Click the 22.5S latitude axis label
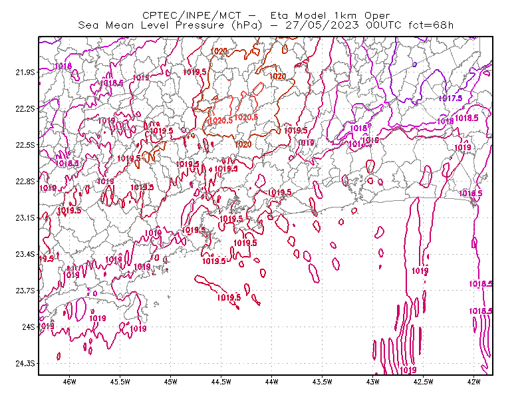The height and width of the screenshot is (411, 532). point(25,145)
